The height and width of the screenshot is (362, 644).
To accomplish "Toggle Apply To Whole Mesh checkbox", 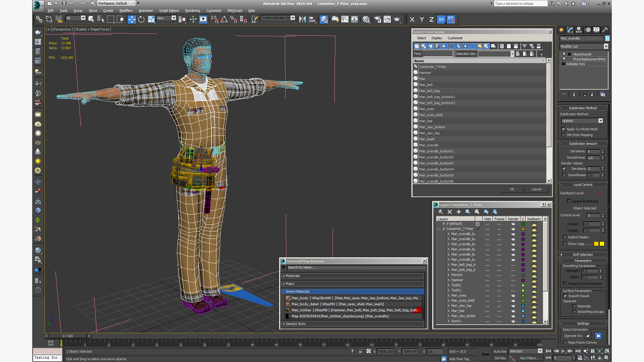I will click(x=563, y=129).
